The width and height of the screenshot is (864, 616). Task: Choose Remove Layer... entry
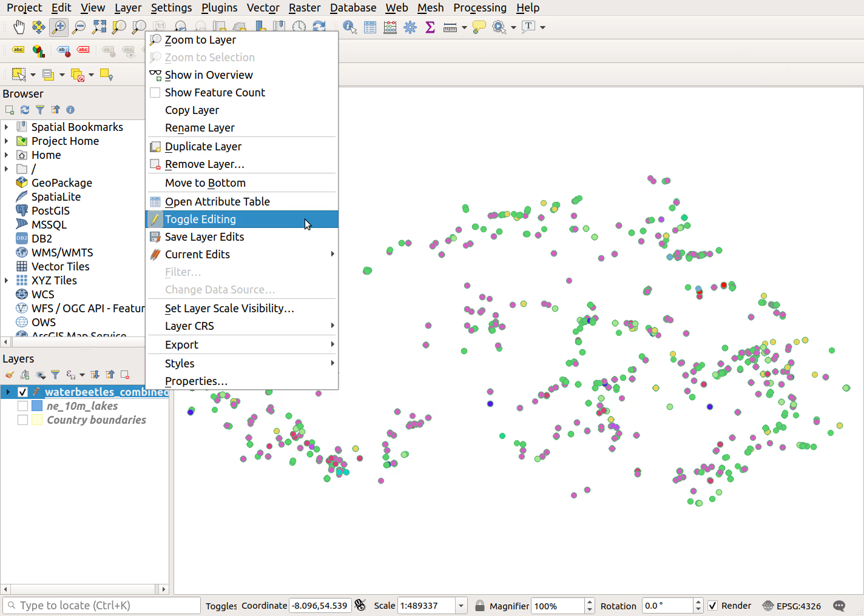pyautogui.click(x=242, y=164)
